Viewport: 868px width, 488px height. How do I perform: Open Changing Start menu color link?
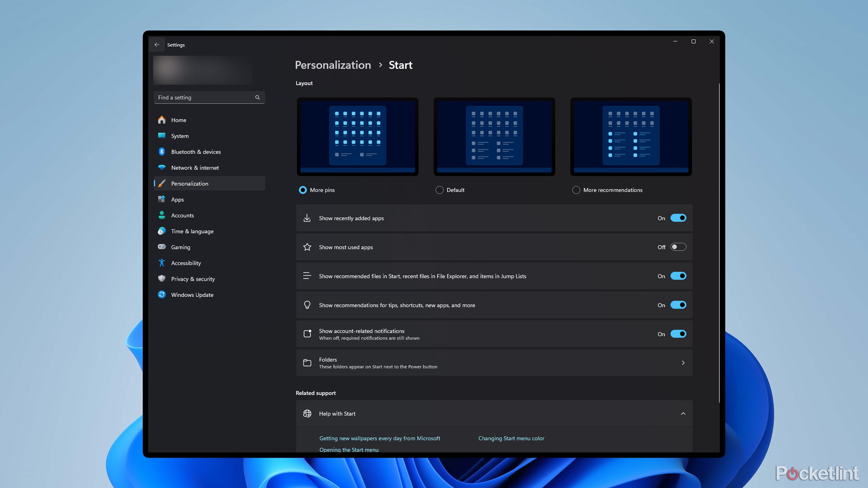pyautogui.click(x=511, y=438)
